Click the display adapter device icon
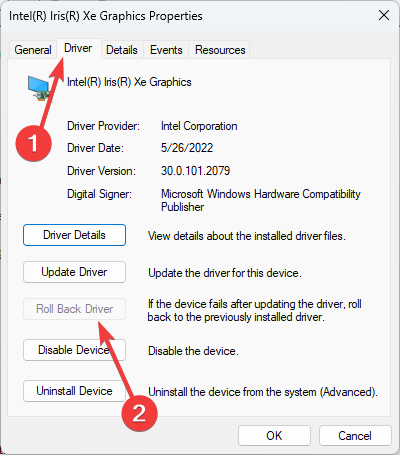 39,88
